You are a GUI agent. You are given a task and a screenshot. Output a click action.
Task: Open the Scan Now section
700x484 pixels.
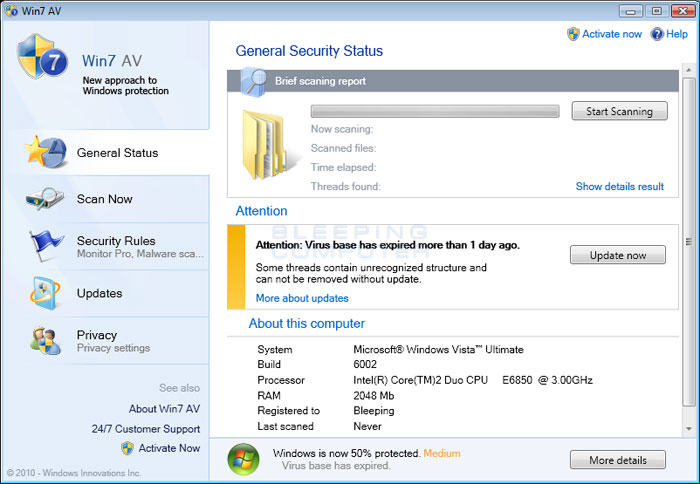coord(105,199)
